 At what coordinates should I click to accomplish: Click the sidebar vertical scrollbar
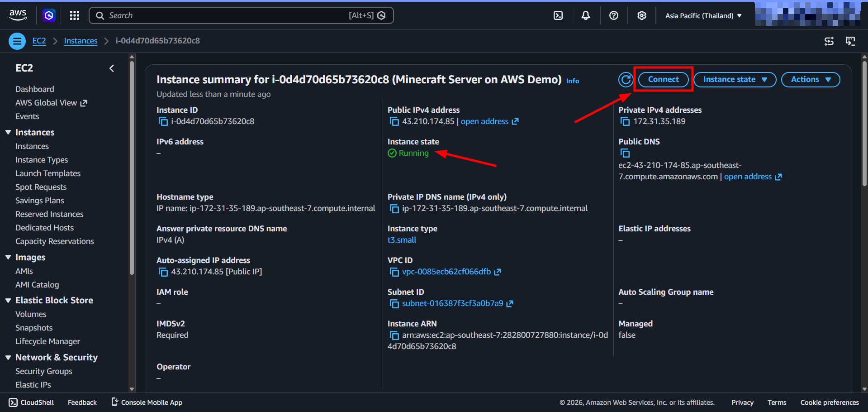click(132, 168)
